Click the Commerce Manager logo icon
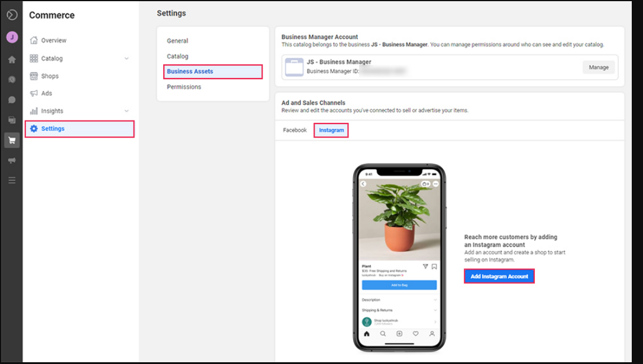643x364 pixels. (12, 15)
